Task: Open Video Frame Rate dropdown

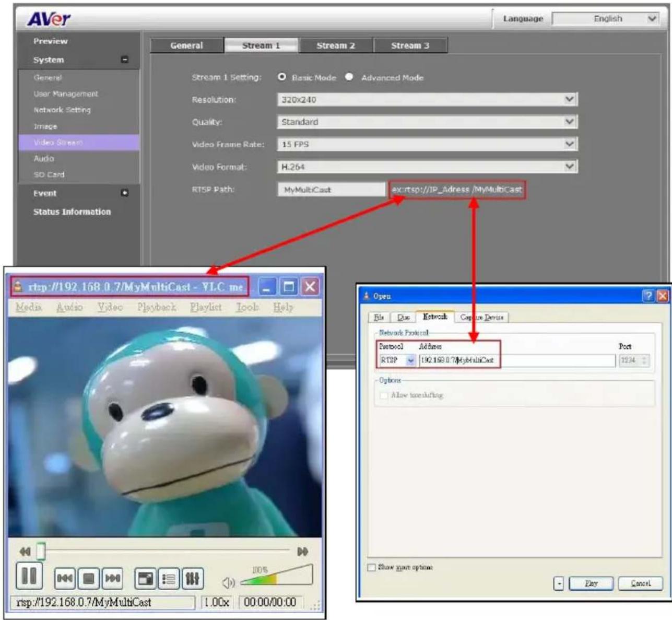Action: 427,144
